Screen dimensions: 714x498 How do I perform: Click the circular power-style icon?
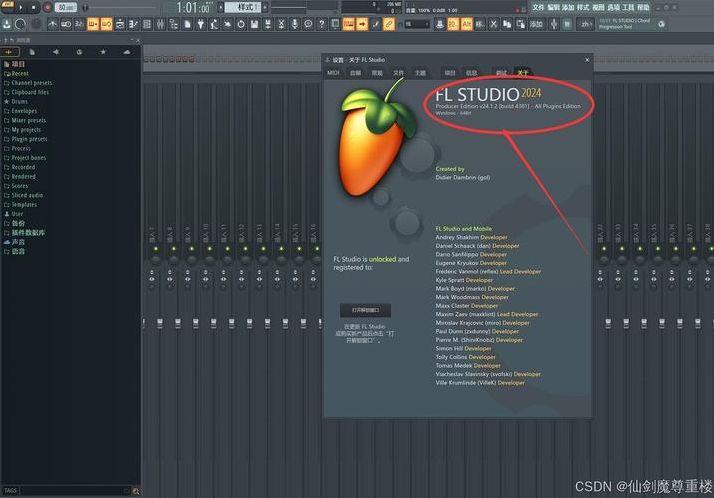(241, 24)
